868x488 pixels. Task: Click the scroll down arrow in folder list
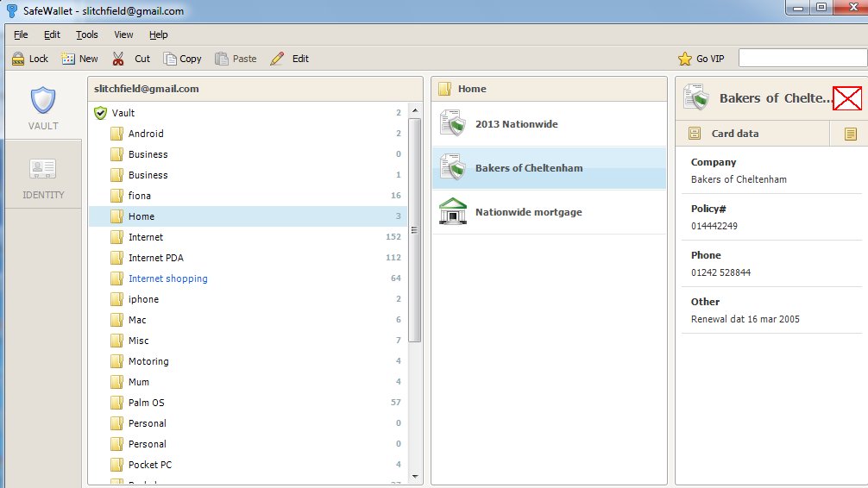click(x=415, y=475)
